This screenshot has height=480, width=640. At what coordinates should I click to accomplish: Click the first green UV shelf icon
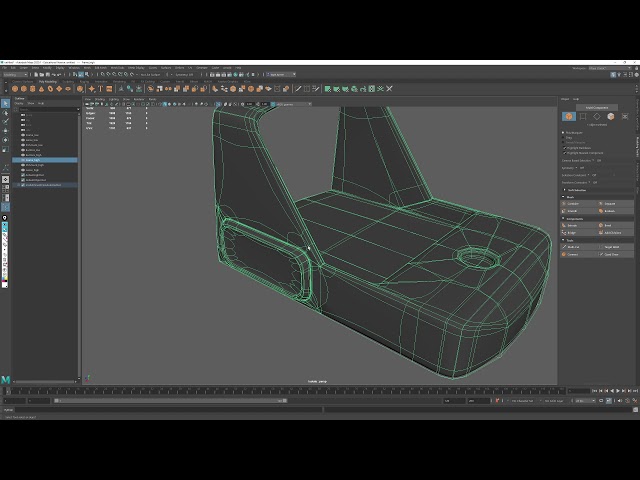(328, 89)
